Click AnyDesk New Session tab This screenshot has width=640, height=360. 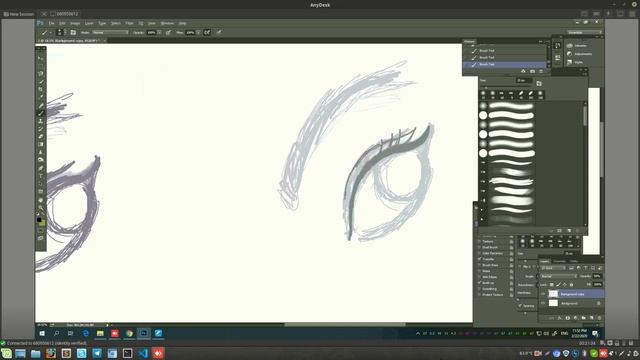point(19,14)
